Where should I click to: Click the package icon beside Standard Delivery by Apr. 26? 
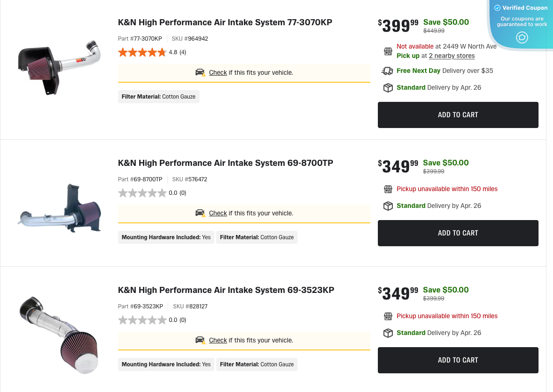[x=388, y=87]
